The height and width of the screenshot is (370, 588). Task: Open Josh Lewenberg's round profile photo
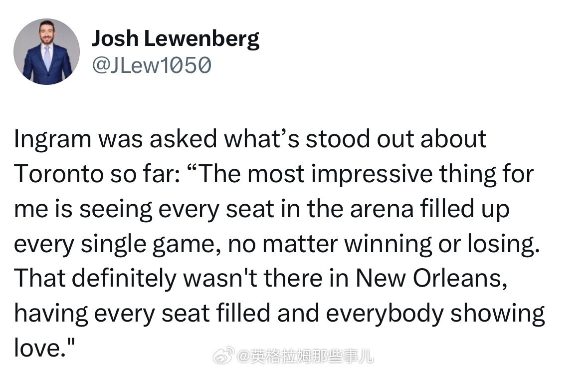tap(46, 52)
